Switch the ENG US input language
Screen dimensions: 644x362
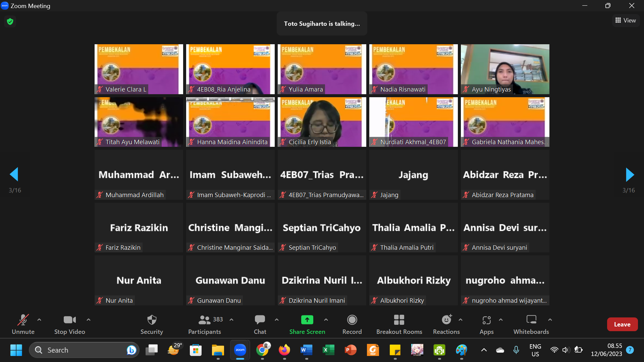click(x=535, y=350)
